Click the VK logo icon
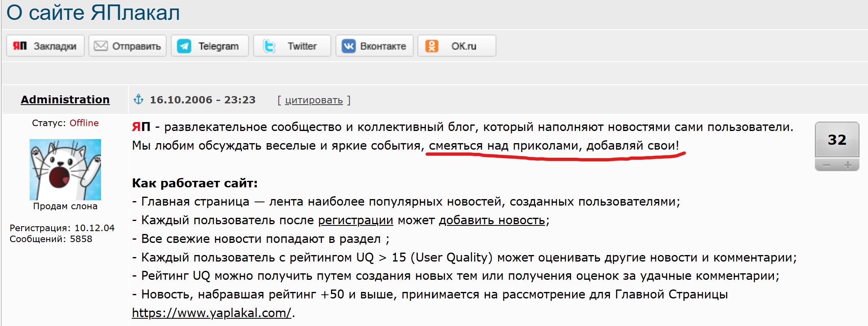Viewport: 868px width, 326px height. pyautogui.click(x=348, y=46)
